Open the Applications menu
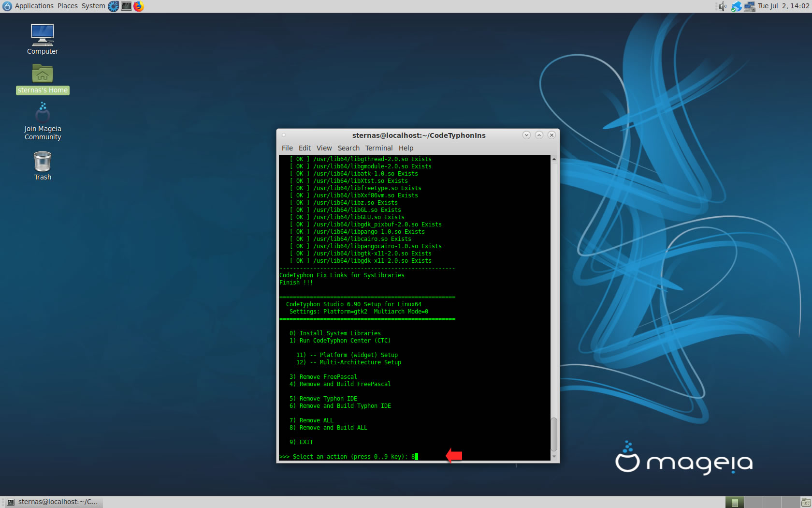Viewport: 812px width, 508px height. (x=34, y=6)
